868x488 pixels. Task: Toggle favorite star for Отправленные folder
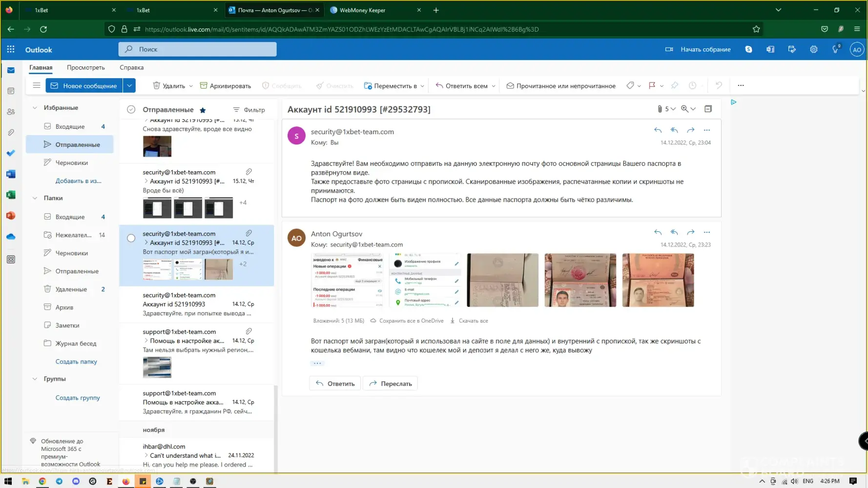pyautogui.click(x=203, y=110)
